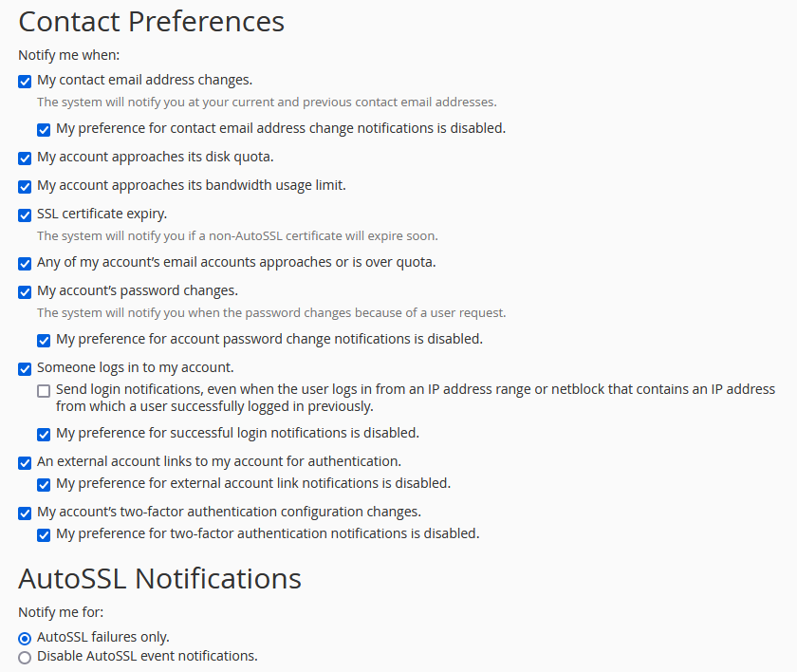The image size is (797, 672).
Task: Uncheck 'My account's password changes' checkbox
Action: pos(25,291)
